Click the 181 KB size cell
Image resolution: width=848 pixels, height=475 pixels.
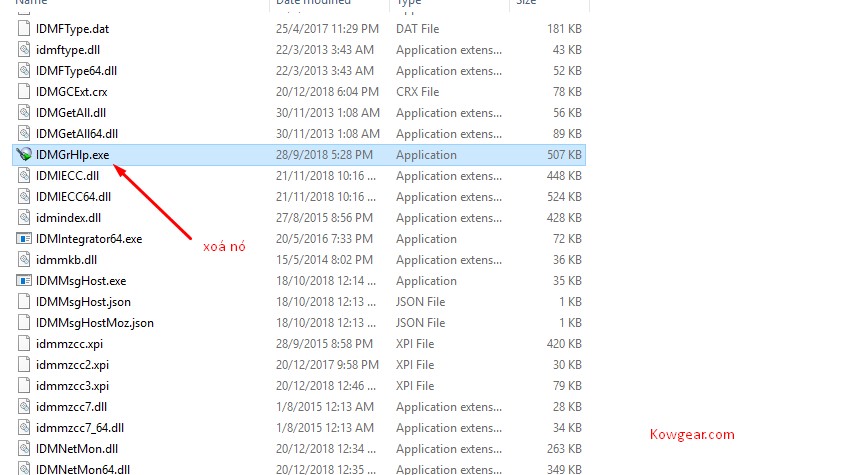[x=564, y=29]
